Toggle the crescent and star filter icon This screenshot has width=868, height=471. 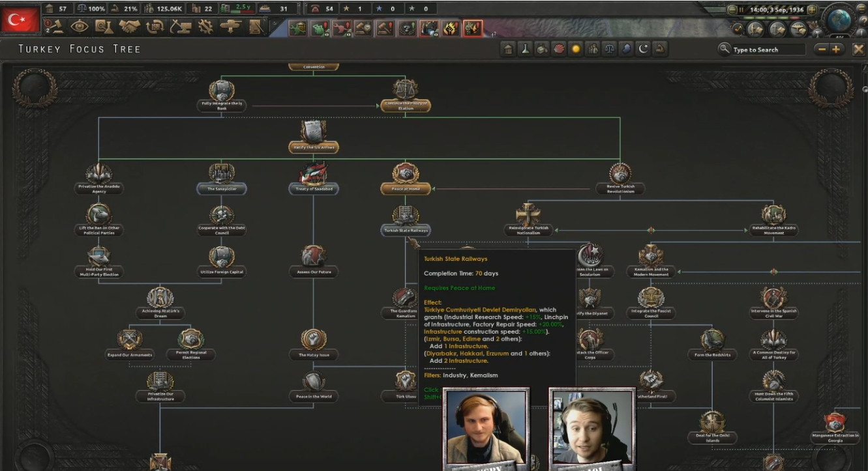[x=643, y=50]
